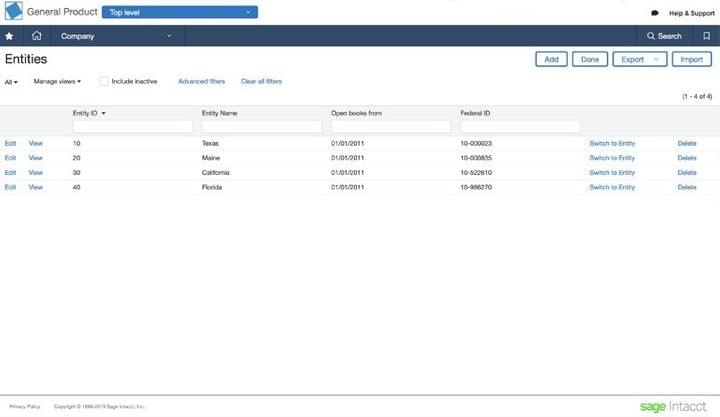The image size is (720, 417).
Task: Open the bookmark icon in navigation bar
Action: pos(706,36)
